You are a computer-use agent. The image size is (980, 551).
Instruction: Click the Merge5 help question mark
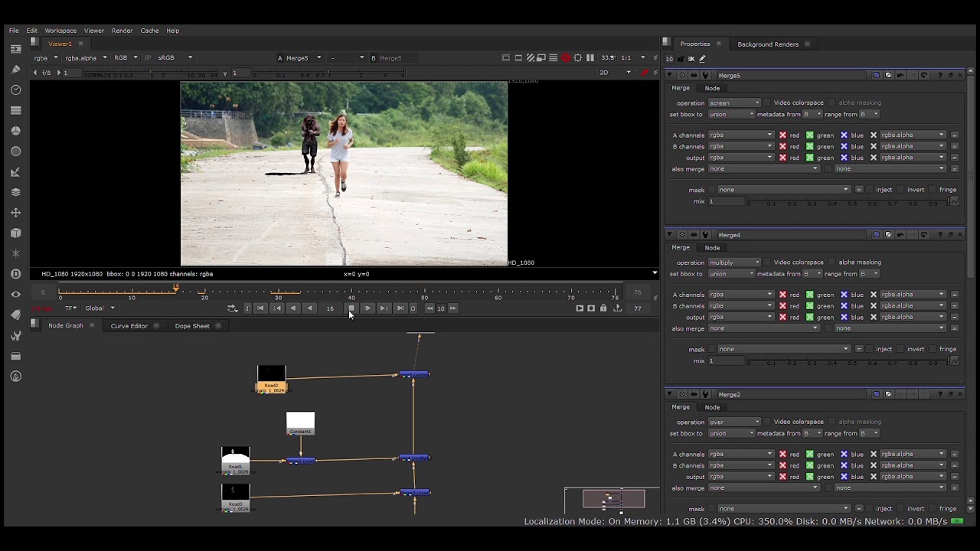click(x=939, y=75)
